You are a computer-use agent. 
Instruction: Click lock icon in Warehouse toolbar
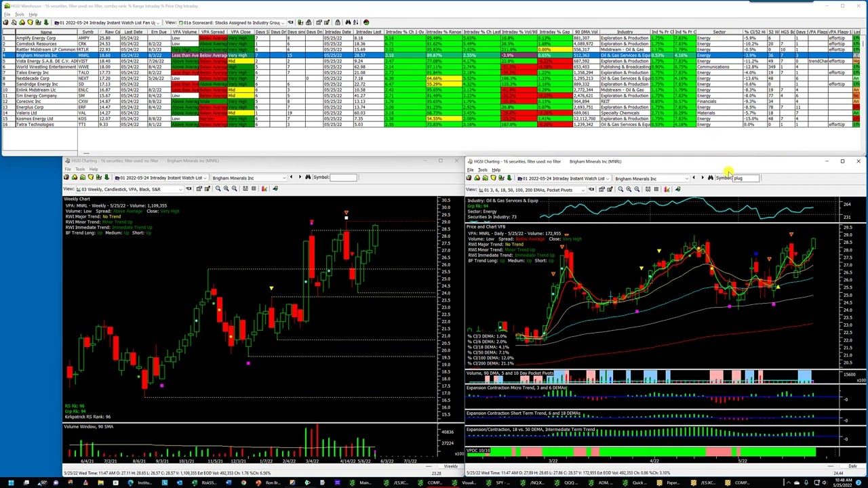[x=337, y=22]
